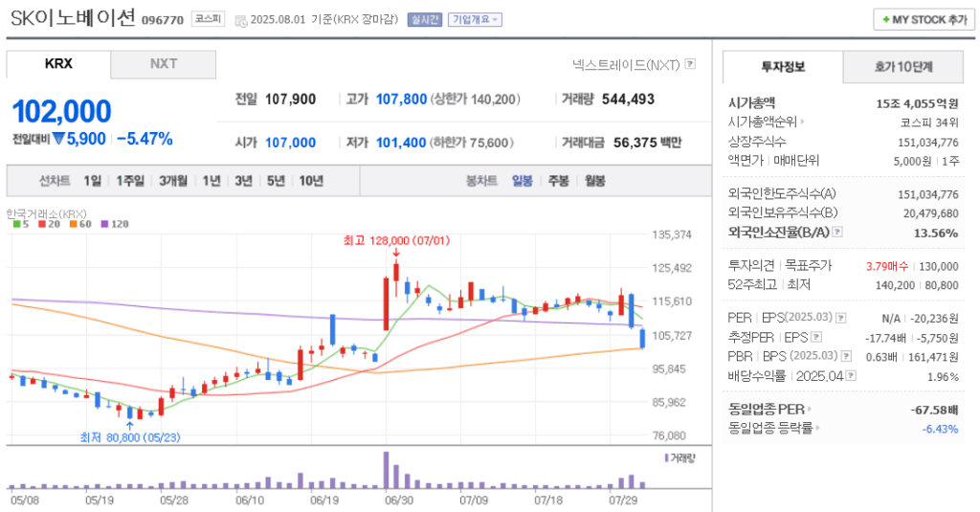This screenshot has width=980, height=512.
Task: Click the help icon beside 추정PER EPS
Action: 815,338
